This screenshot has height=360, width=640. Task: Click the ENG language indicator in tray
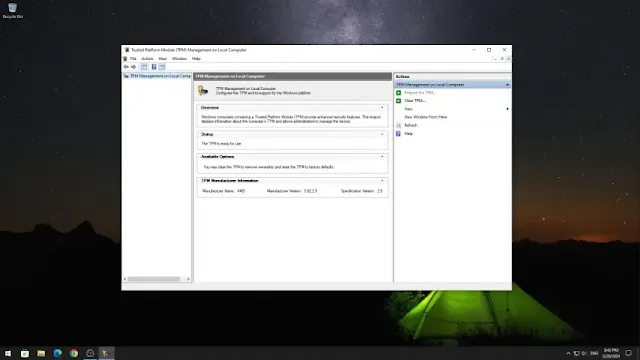594,353
